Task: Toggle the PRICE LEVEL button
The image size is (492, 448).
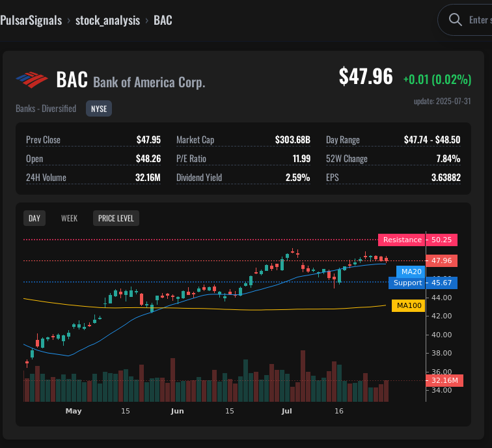Action: click(116, 218)
